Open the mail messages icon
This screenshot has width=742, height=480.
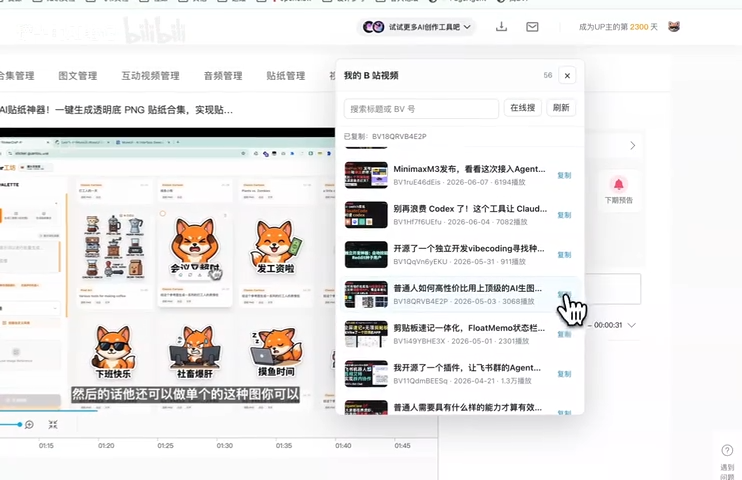(532, 27)
